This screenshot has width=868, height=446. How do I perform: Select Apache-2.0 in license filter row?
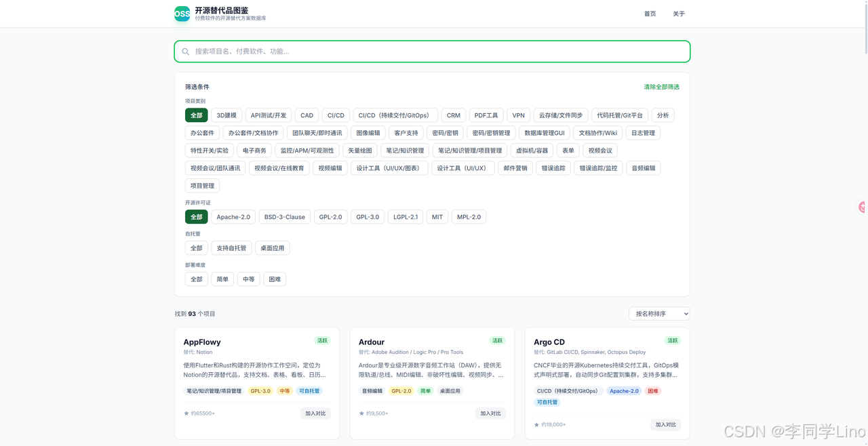tap(233, 217)
